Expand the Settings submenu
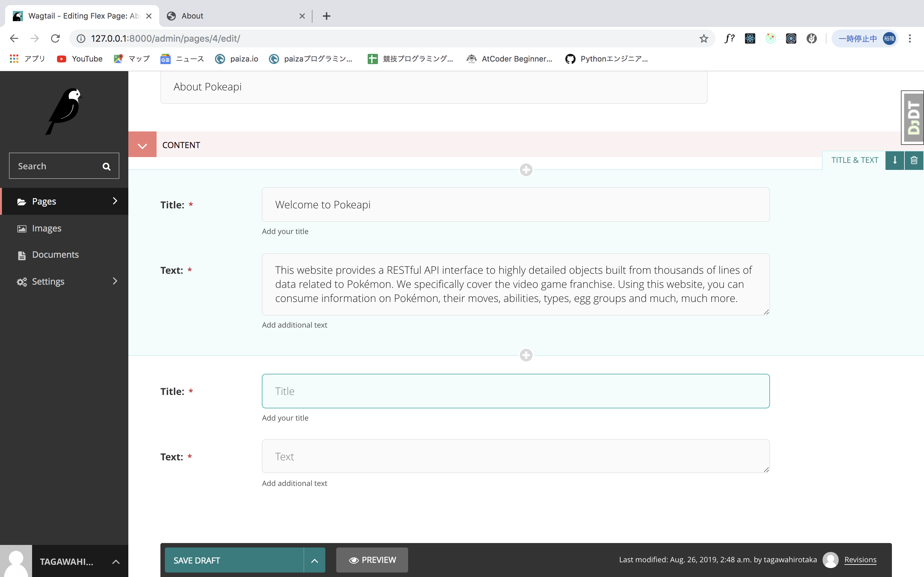Viewport: 924px width, 577px height. [x=115, y=281]
